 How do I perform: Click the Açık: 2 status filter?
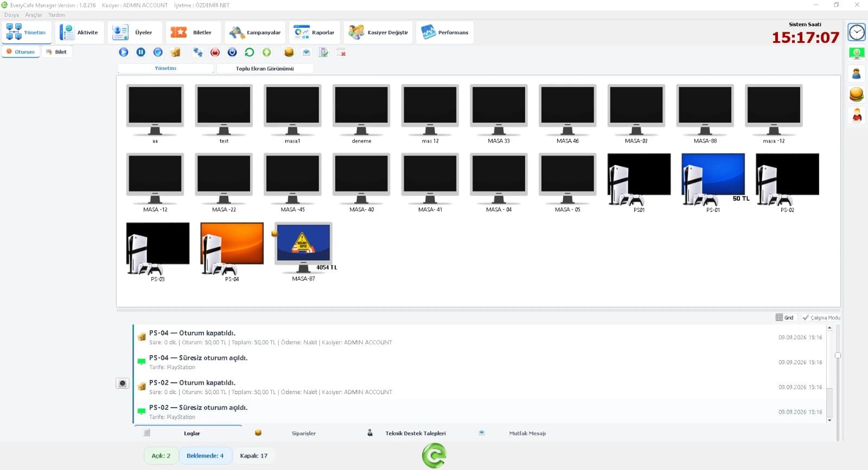(161, 456)
